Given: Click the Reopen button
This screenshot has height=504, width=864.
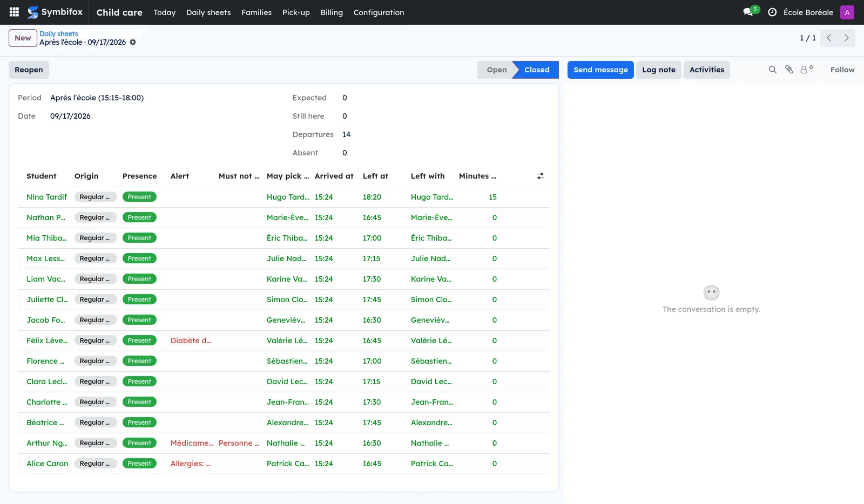Looking at the screenshot, I should click(29, 70).
